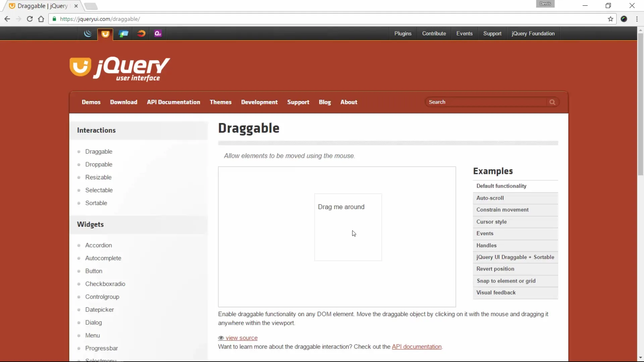Select Auto-scroll example

515,198
